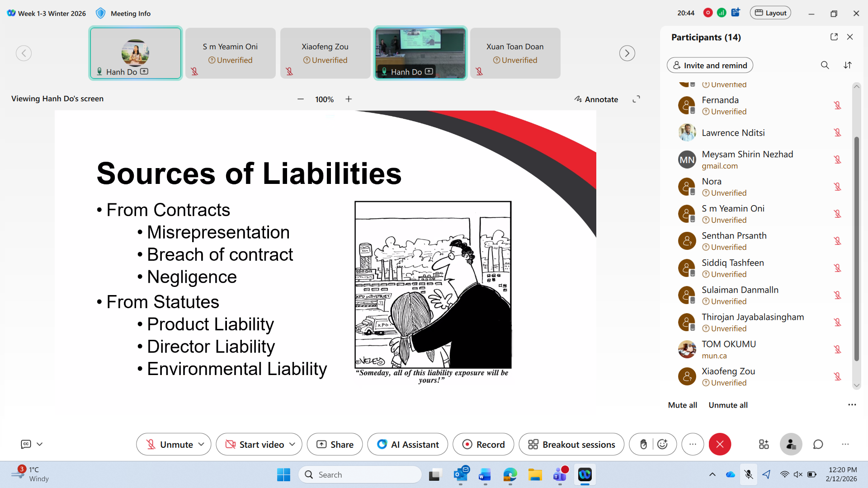Click the Apps grid icon
Viewport: 868px width, 488px height.
[764, 444]
